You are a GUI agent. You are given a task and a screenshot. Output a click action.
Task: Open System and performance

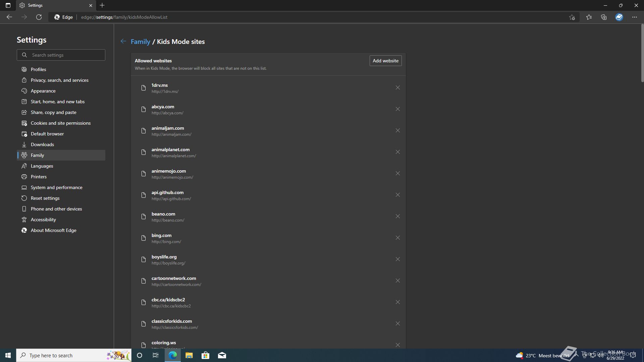61,187
